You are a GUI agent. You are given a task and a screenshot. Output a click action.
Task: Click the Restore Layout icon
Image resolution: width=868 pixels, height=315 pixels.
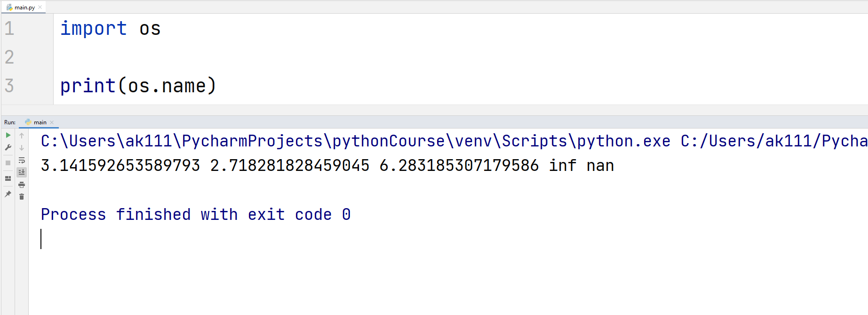8,178
